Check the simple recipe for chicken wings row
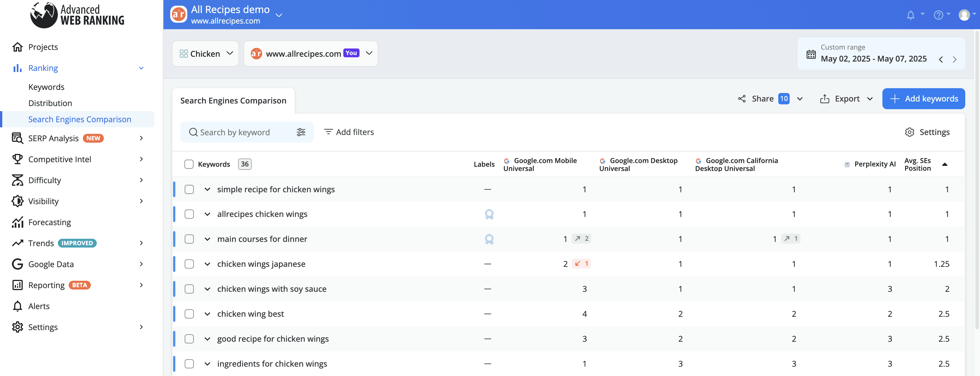This screenshot has width=980, height=376. click(189, 189)
